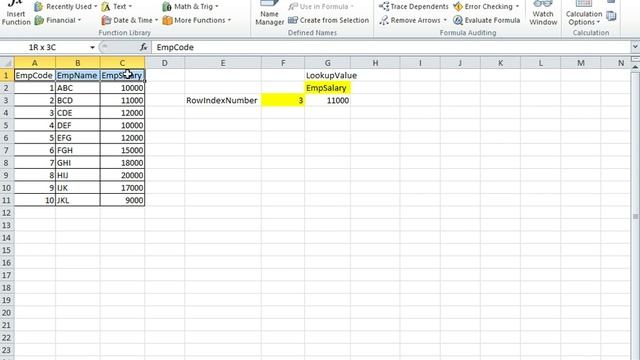The image size is (640, 360).
Task: Click Trace Dependents
Action: [413, 7]
